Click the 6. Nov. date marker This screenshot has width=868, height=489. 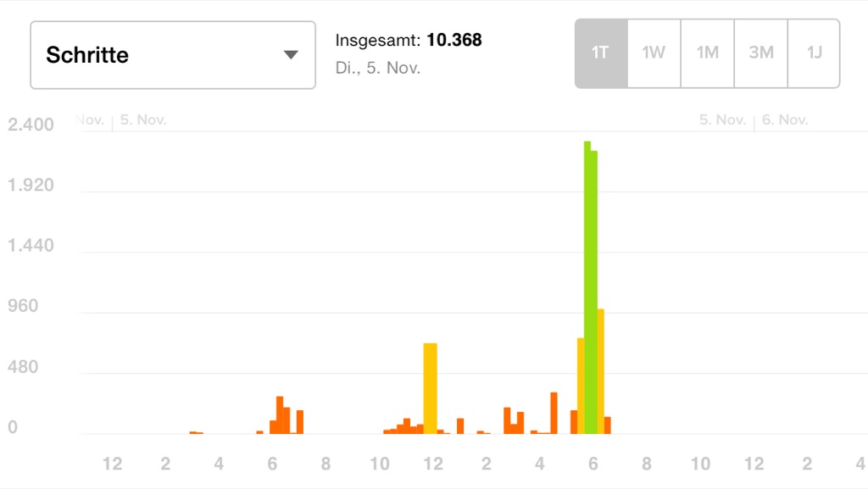click(x=784, y=120)
